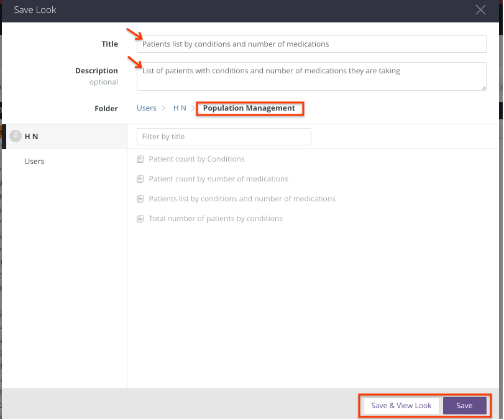The height and width of the screenshot is (420, 504).
Task: Select Total number of patients by conditions look
Action: click(x=216, y=219)
